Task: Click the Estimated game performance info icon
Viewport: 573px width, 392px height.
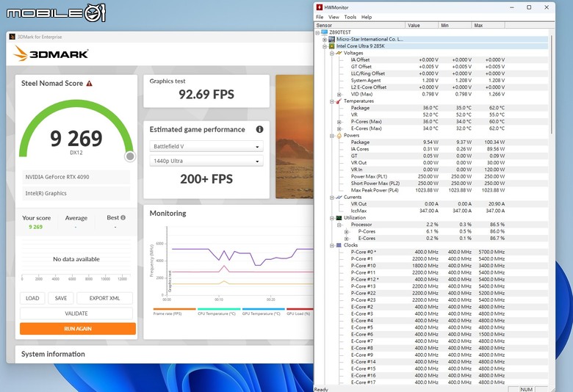Action: pos(259,129)
